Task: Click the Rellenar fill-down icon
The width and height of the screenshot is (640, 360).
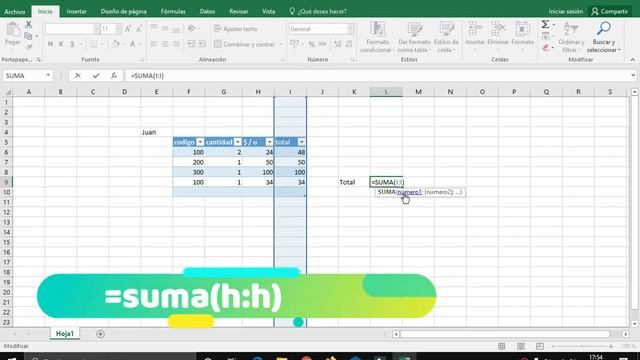Action: click(x=546, y=36)
